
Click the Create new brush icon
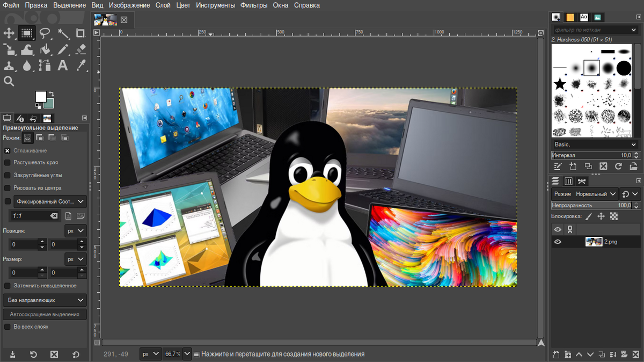point(573,166)
